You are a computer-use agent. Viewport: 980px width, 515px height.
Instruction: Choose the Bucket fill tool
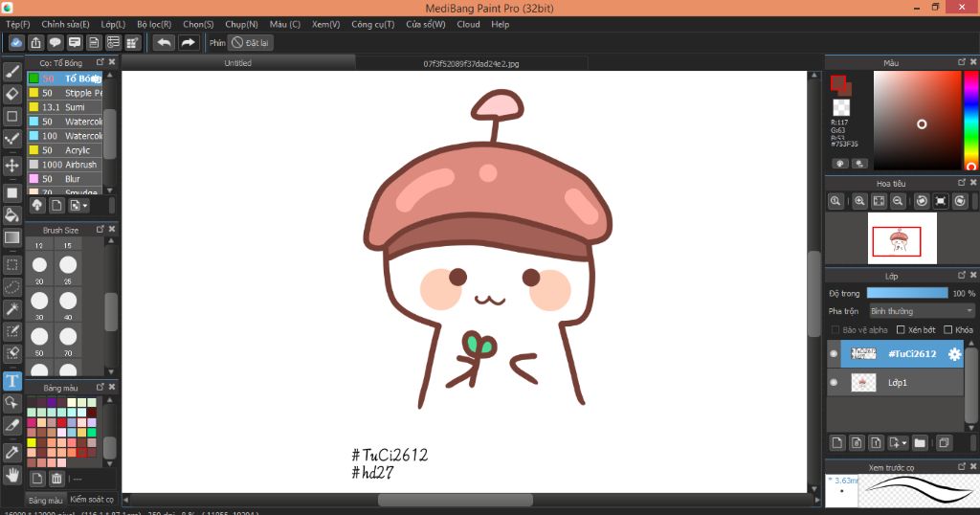coord(11,215)
